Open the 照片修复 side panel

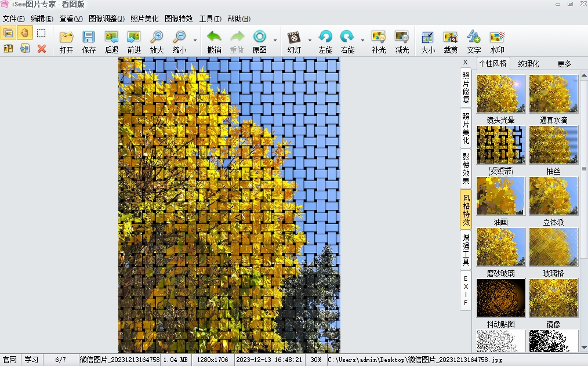tap(466, 88)
